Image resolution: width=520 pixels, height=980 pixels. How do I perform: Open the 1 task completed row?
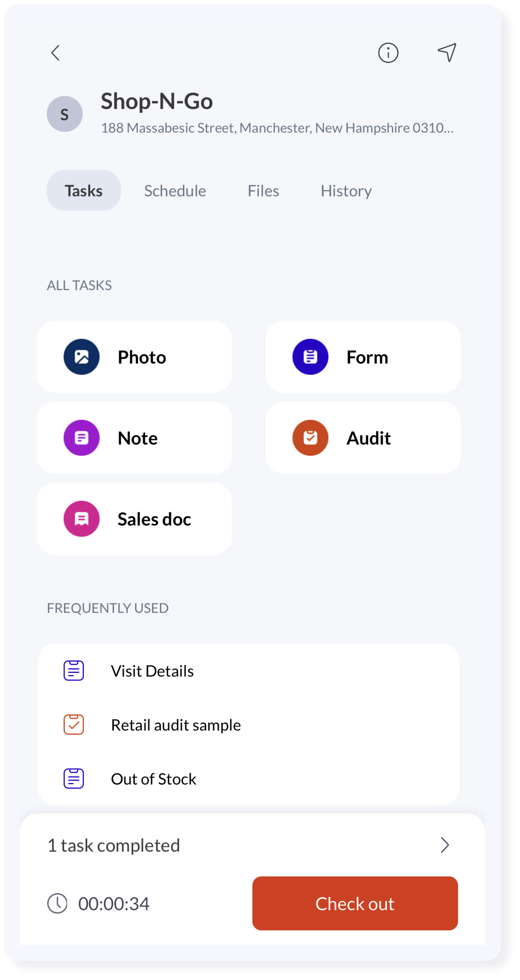point(252,845)
